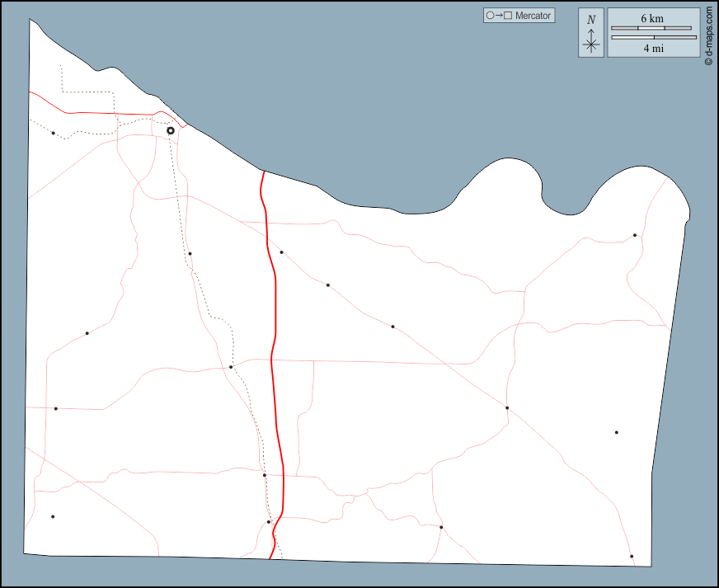Select the ringed capital city marker
719x588 pixels.
[171, 130]
